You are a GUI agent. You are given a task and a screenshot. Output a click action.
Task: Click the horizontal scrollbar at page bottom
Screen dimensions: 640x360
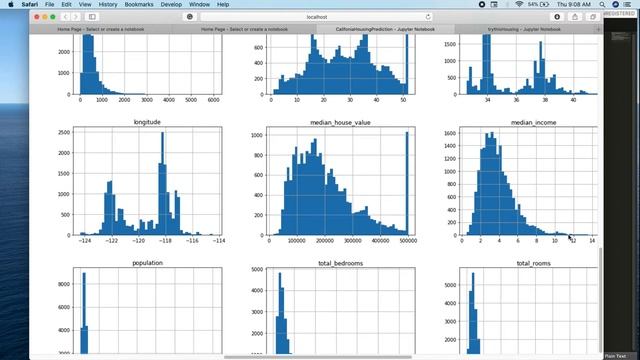point(318,357)
